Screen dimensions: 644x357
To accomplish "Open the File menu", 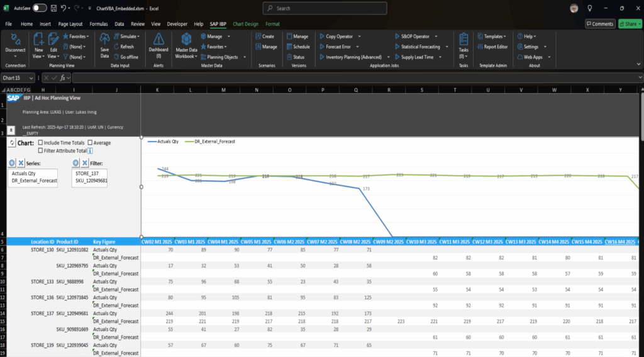I will (x=9, y=24).
